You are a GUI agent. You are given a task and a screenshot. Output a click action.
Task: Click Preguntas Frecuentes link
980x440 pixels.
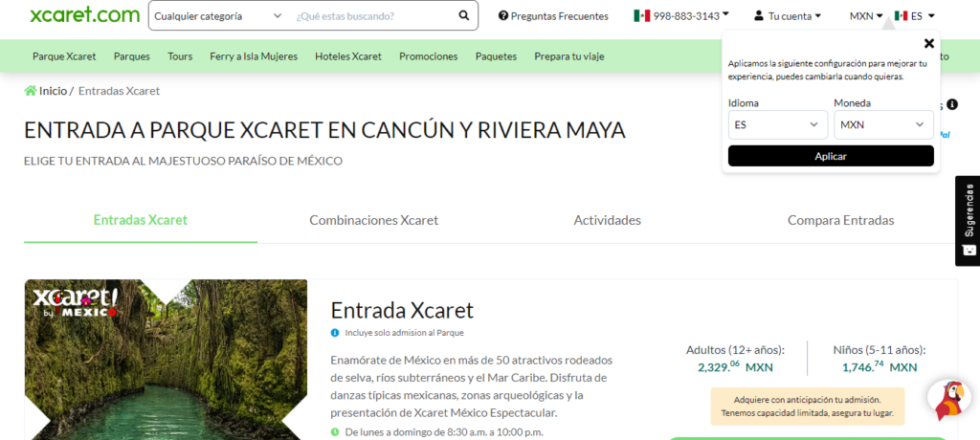[559, 15]
